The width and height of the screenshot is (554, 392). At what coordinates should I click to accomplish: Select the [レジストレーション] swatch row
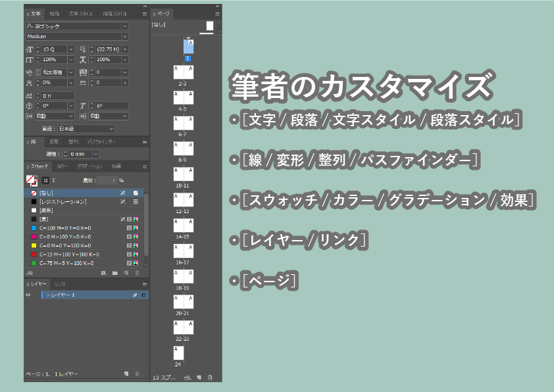pyautogui.click(x=84, y=202)
